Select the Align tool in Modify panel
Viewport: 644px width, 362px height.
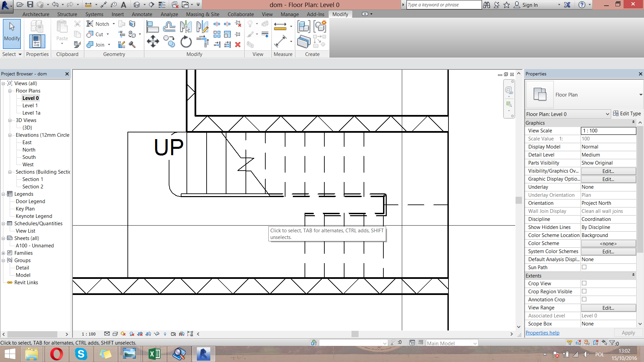pyautogui.click(x=153, y=26)
